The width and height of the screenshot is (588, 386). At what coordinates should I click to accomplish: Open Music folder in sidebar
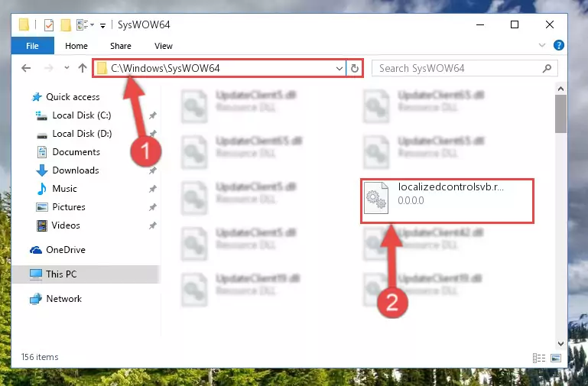click(x=64, y=189)
